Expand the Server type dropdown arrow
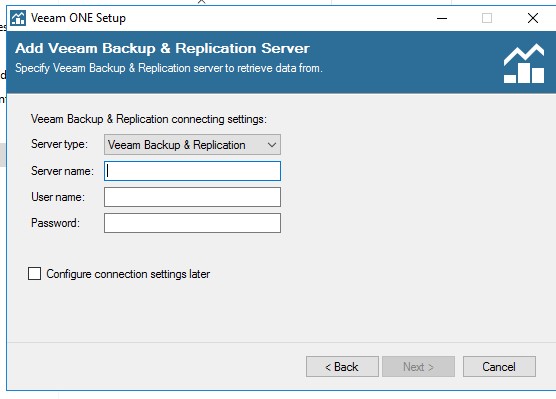The image size is (556, 399). point(272,145)
